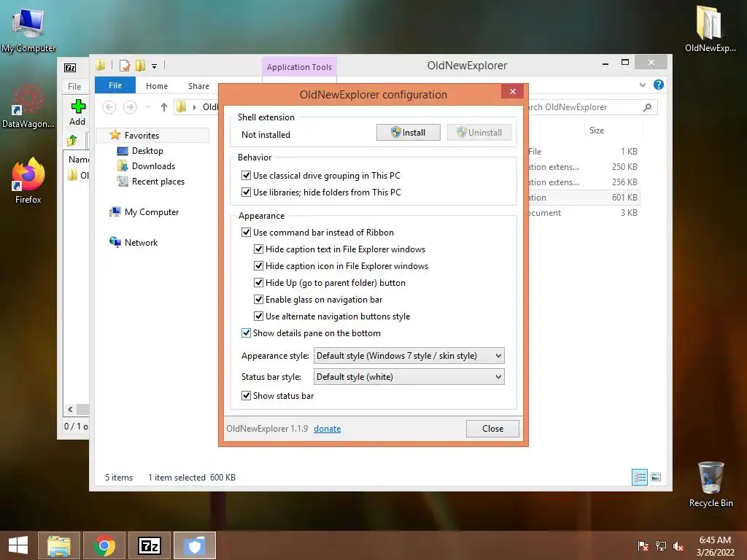Screen dimensions: 747x560
Task: Open My Computer desktop icon
Action: click(x=28, y=28)
